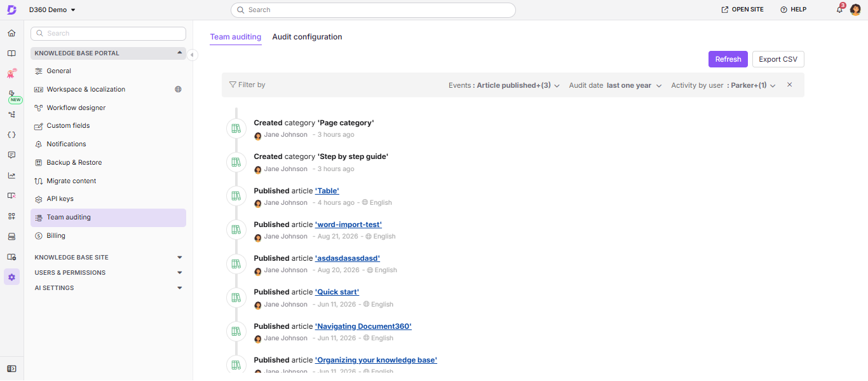
Task: Open the Drive storage icon
Action: [x=11, y=237]
